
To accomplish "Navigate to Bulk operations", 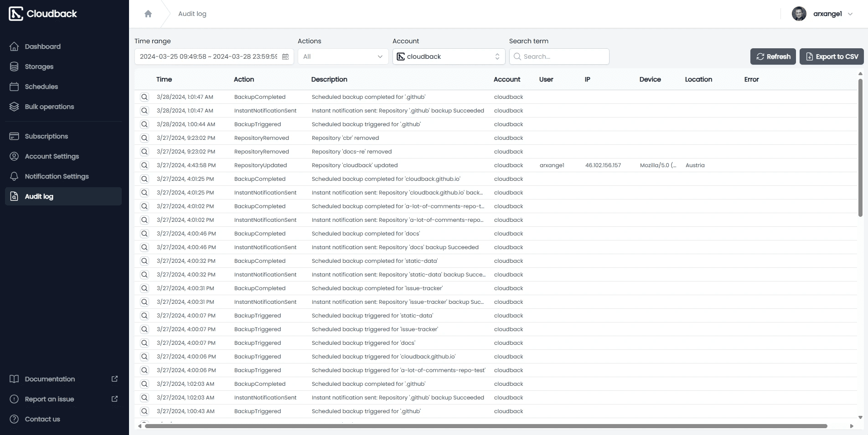I will tap(63, 107).
